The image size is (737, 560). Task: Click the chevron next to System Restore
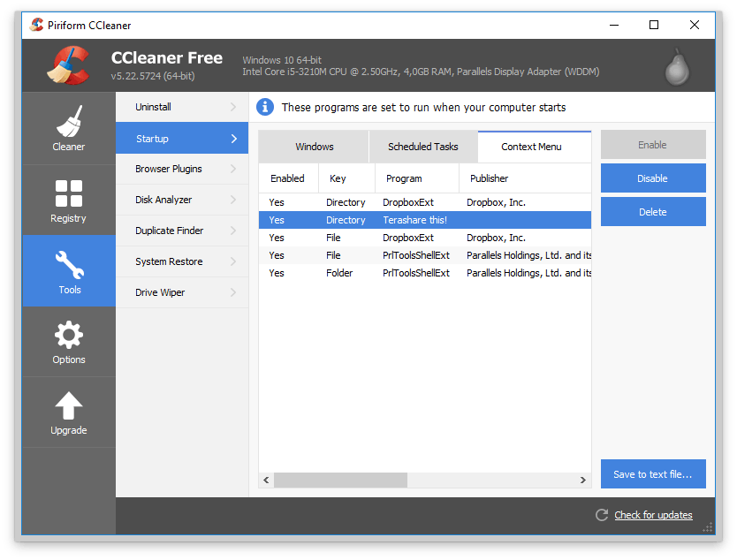click(x=233, y=261)
